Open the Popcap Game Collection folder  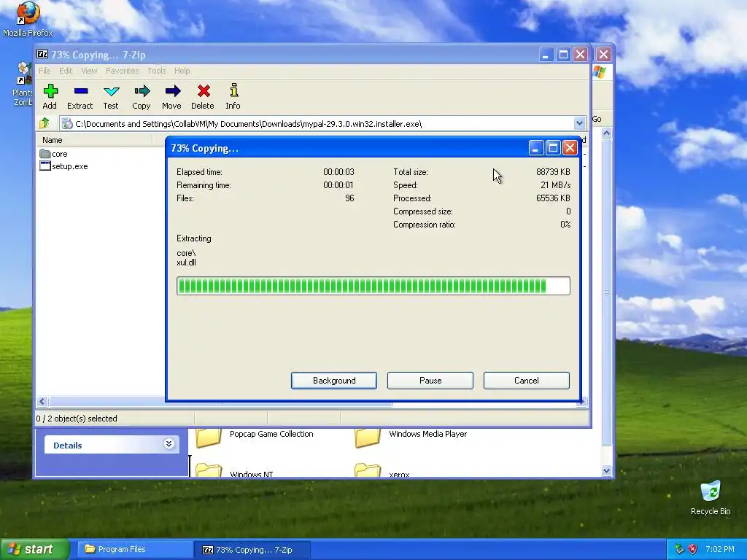[x=255, y=436]
